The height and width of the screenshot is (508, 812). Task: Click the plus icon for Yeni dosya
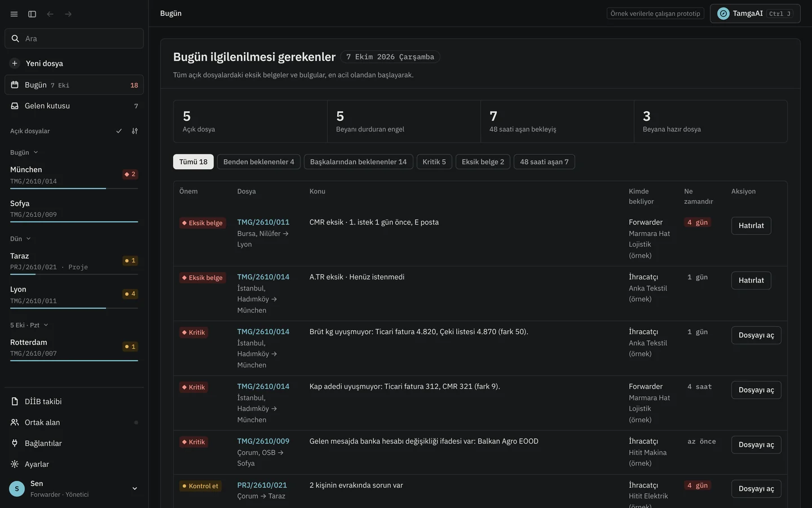click(15, 63)
